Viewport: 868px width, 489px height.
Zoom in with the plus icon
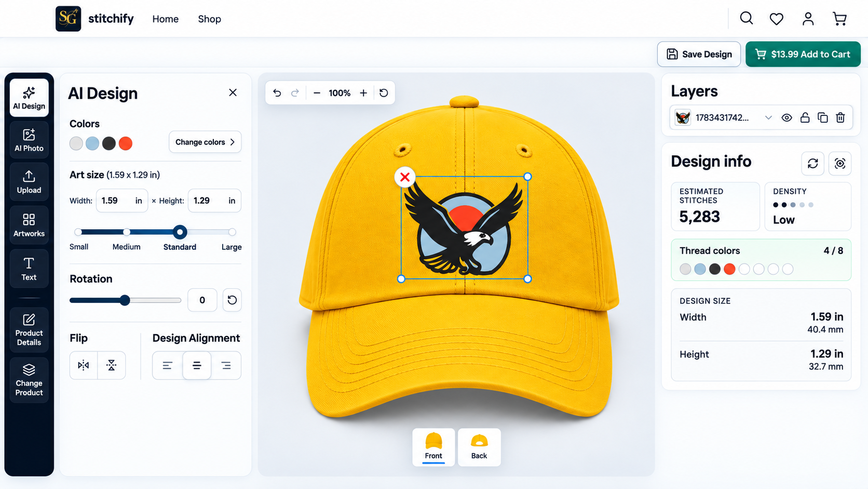[363, 93]
